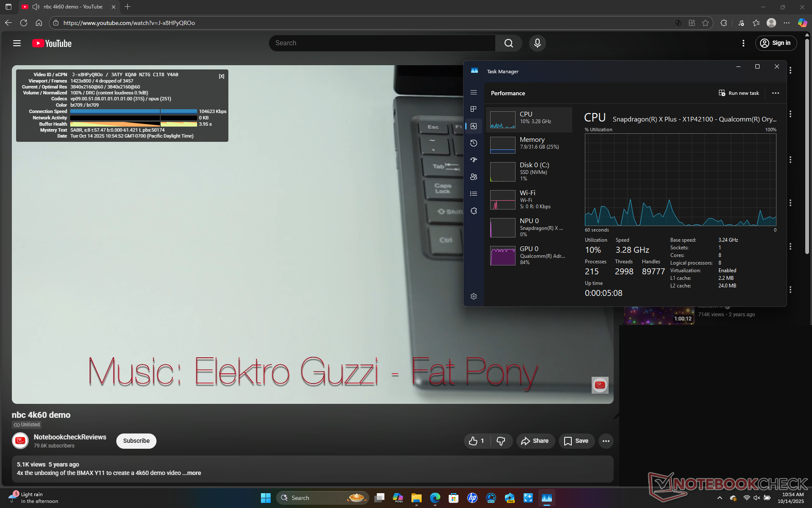Viewport: 812px width, 508px height.
Task: Expand video description with more link
Action: click(x=194, y=473)
